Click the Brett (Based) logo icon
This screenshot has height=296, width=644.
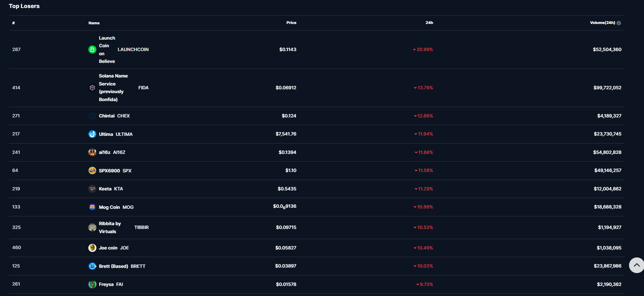[92, 266]
